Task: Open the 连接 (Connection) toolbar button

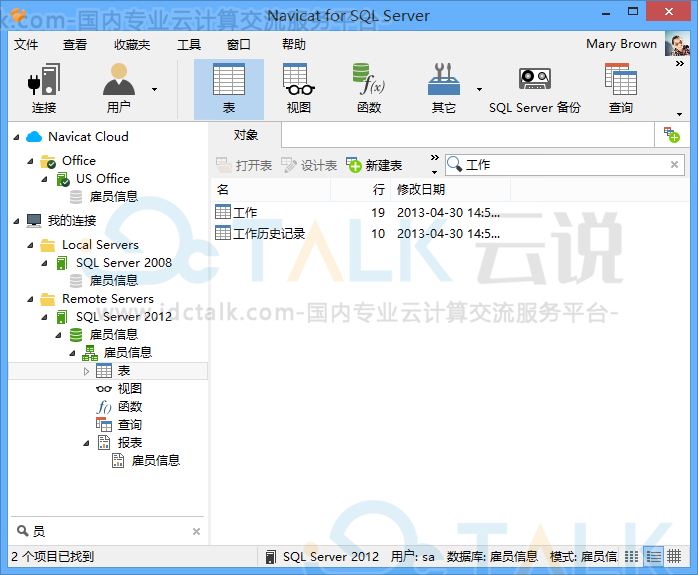Action: [x=44, y=89]
